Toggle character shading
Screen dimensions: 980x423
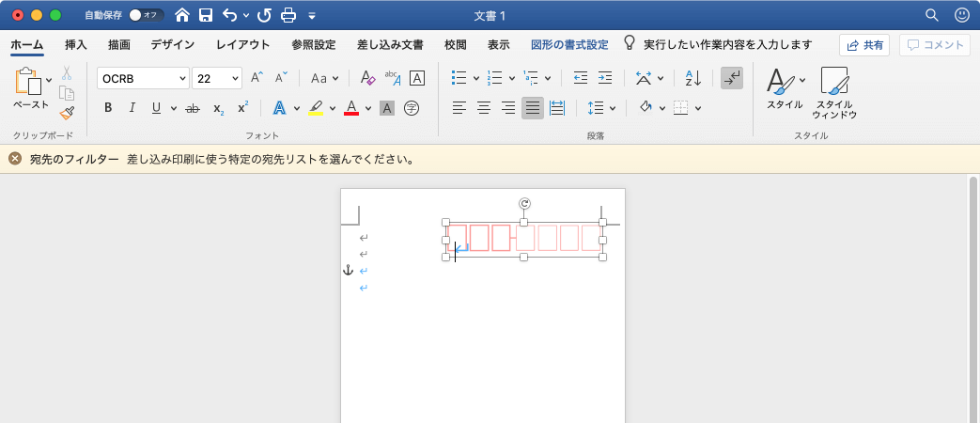pos(387,108)
